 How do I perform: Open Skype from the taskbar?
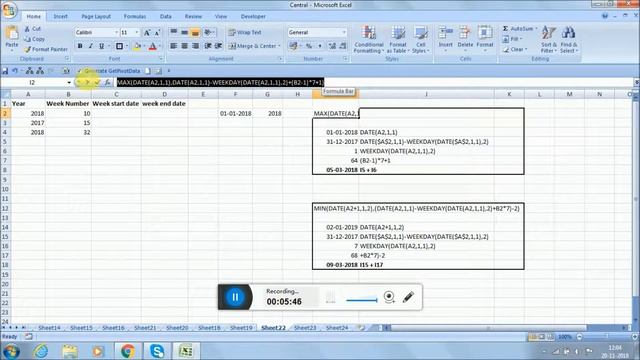157,351
